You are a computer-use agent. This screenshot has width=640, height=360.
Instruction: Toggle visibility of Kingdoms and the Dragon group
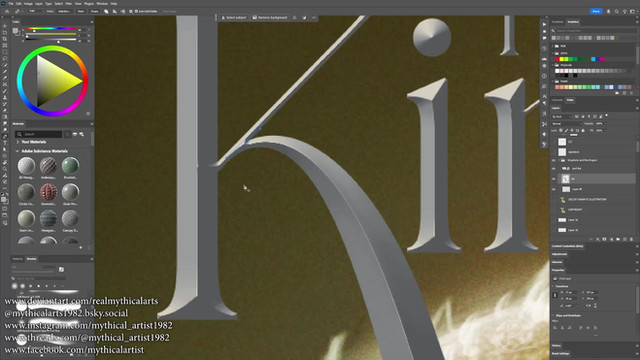pos(554,160)
